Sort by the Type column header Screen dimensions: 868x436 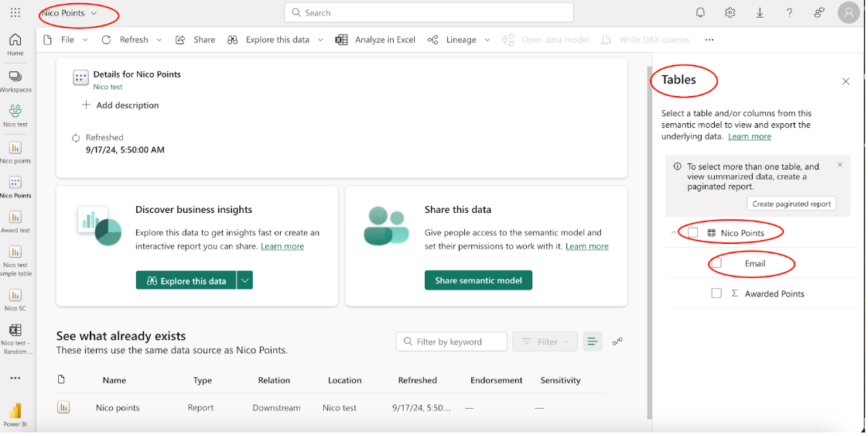[x=203, y=380]
